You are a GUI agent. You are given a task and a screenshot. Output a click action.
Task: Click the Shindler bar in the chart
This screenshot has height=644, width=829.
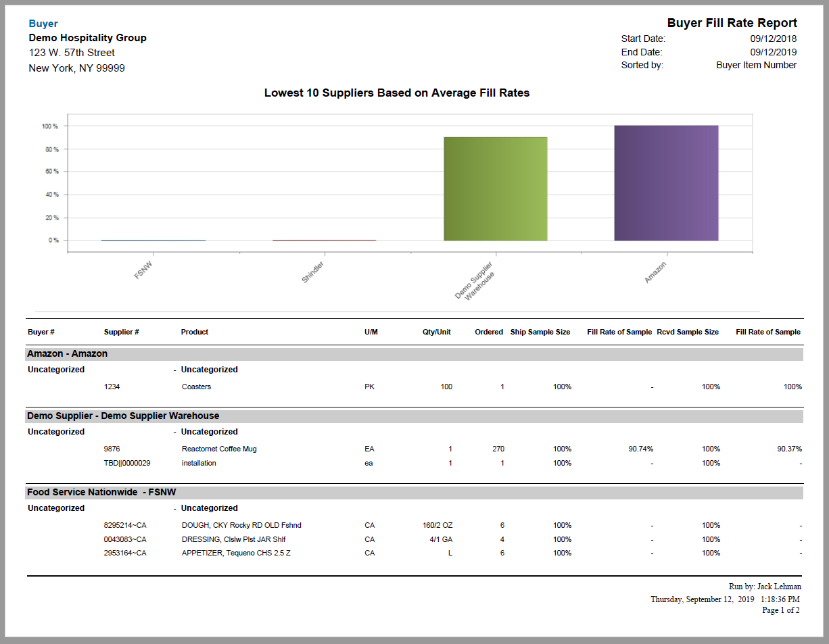(324, 240)
